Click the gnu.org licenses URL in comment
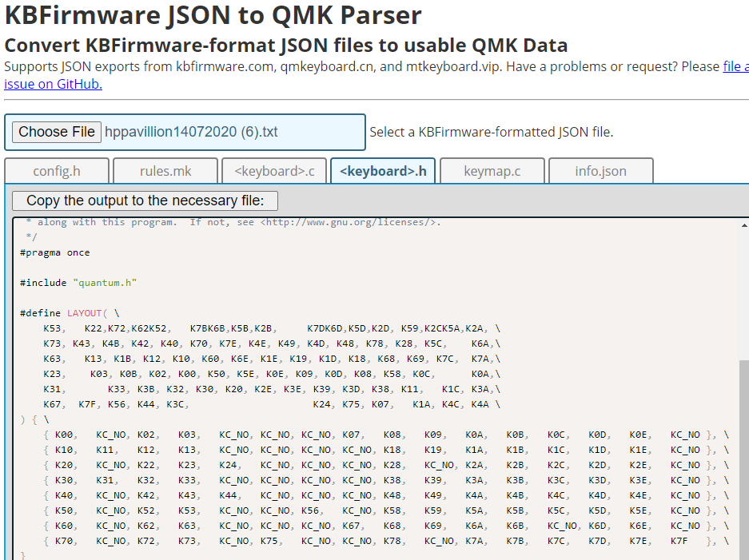This screenshot has width=749, height=560. (350, 222)
